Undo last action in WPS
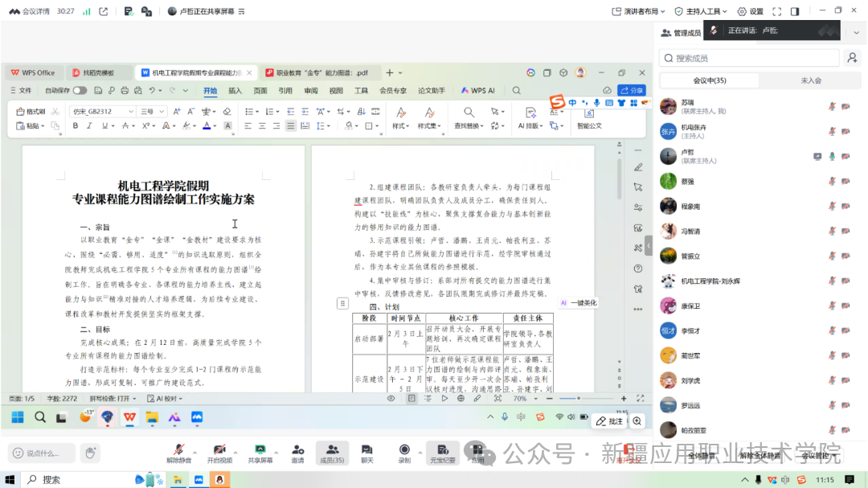This screenshot has width=868, height=488. tap(152, 90)
